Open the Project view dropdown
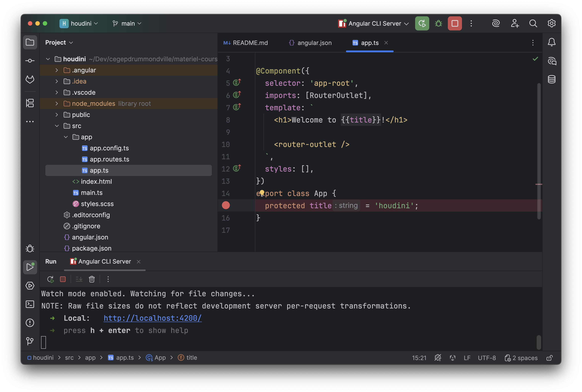582x392 pixels. point(59,43)
